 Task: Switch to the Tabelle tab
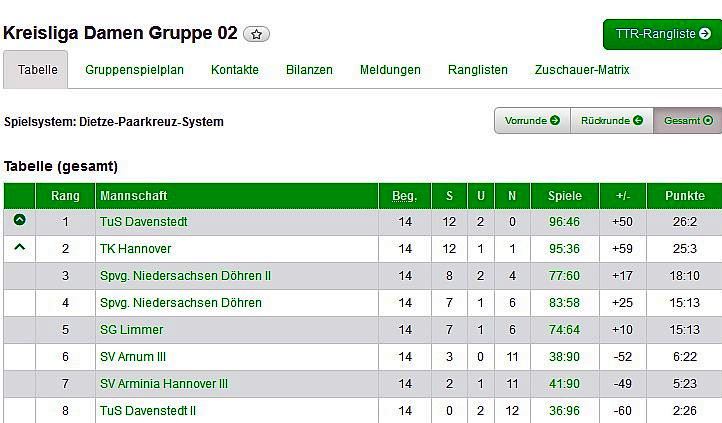pos(37,70)
